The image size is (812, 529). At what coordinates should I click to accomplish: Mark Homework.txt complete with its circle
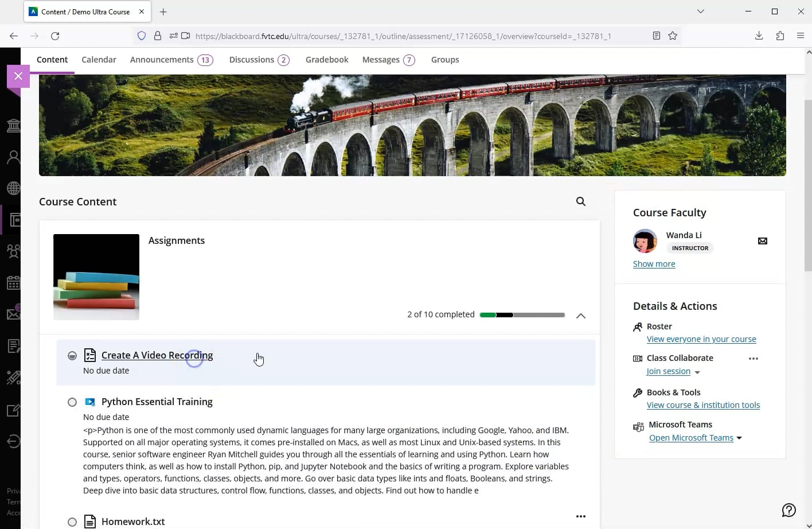click(72, 522)
